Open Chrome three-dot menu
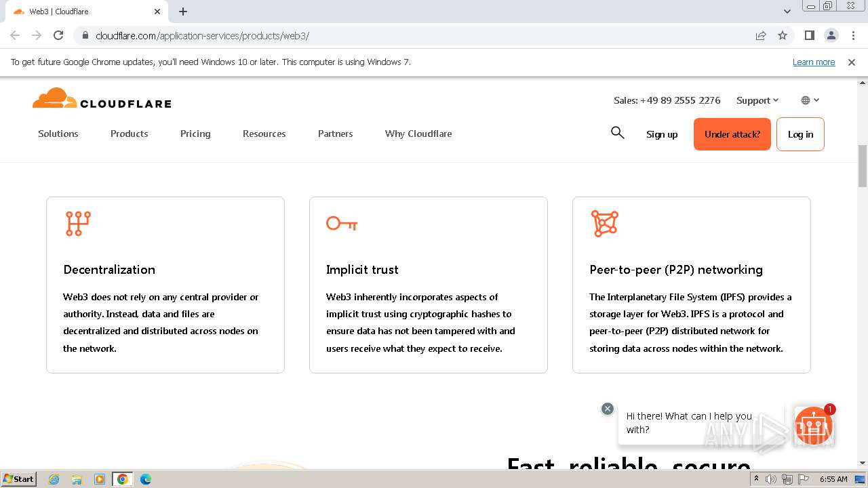The height and width of the screenshot is (488, 868). pos(852,35)
